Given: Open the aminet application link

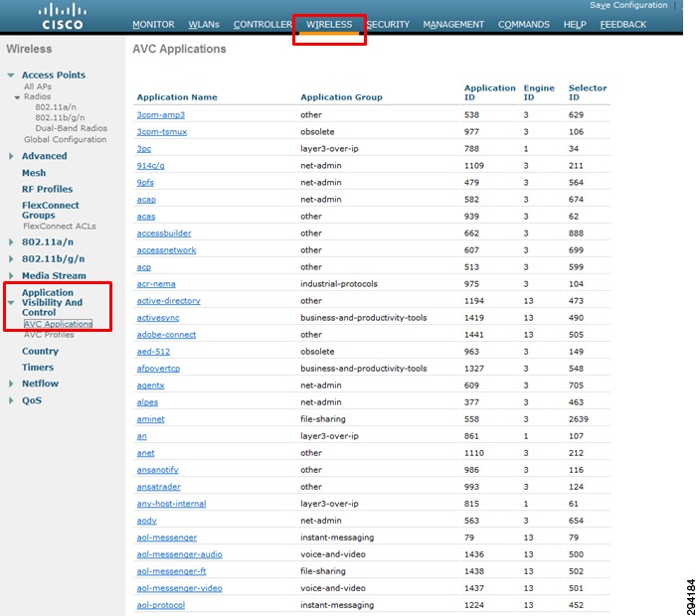Looking at the screenshot, I should (x=150, y=419).
